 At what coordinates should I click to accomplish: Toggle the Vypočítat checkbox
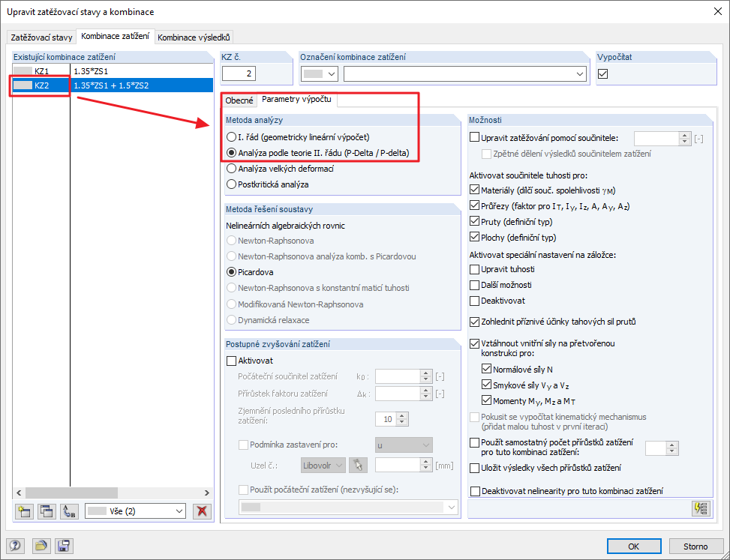point(603,73)
